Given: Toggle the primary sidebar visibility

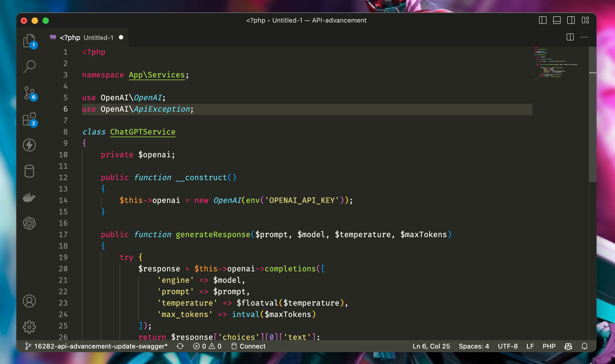Looking at the screenshot, I should click(543, 20).
